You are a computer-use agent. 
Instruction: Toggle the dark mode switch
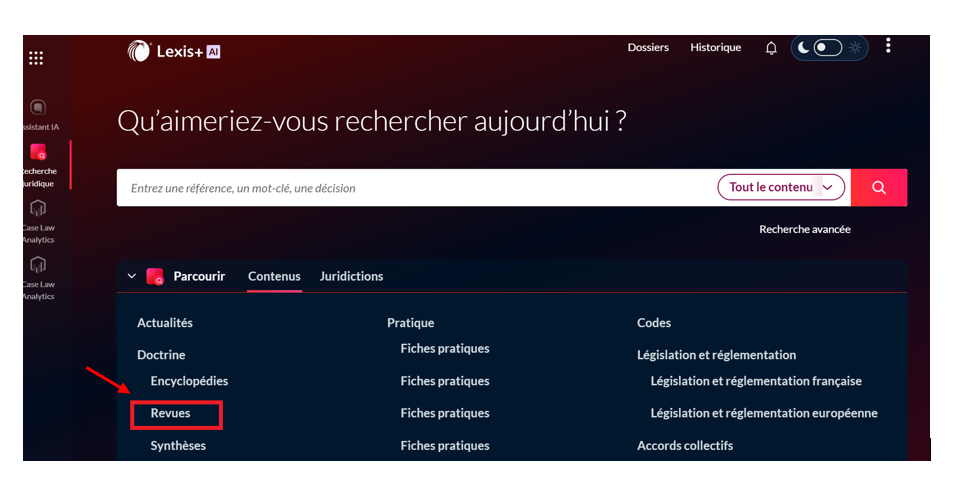click(826, 47)
